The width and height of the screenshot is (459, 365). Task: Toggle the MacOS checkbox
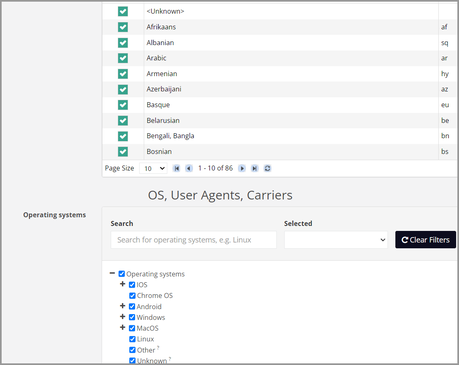pos(132,328)
